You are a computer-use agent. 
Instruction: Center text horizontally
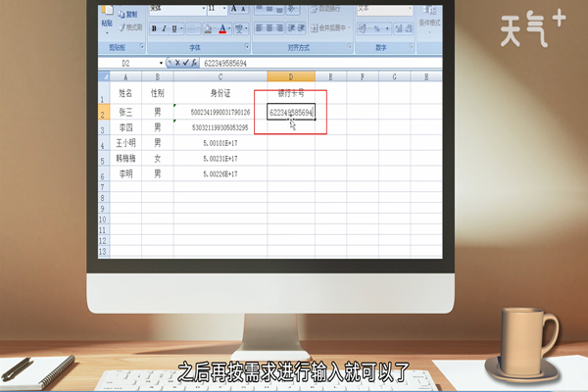[x=269, y=28]
